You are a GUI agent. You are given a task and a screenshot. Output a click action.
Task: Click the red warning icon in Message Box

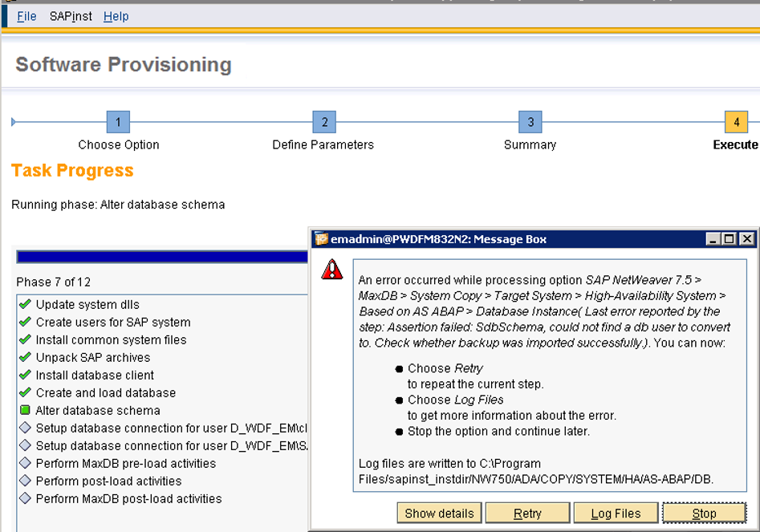(332, 270)
